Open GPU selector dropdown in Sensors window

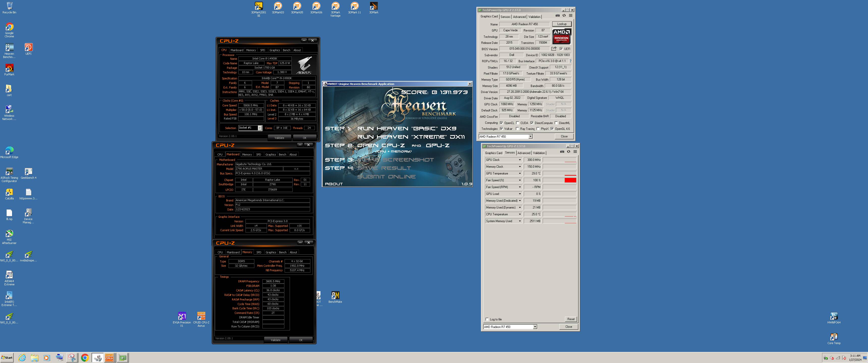535,327
